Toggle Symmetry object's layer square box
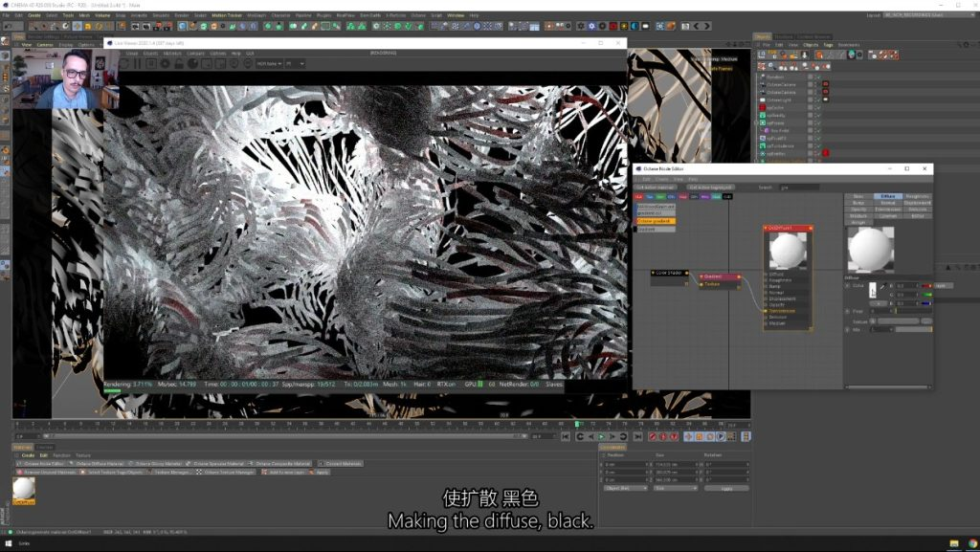 [x=810, y=77]
